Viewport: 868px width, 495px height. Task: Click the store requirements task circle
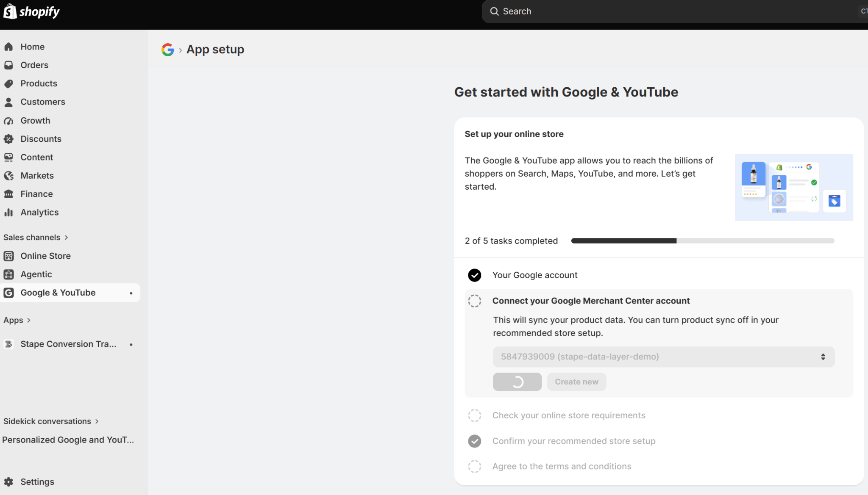coord(475,415)
